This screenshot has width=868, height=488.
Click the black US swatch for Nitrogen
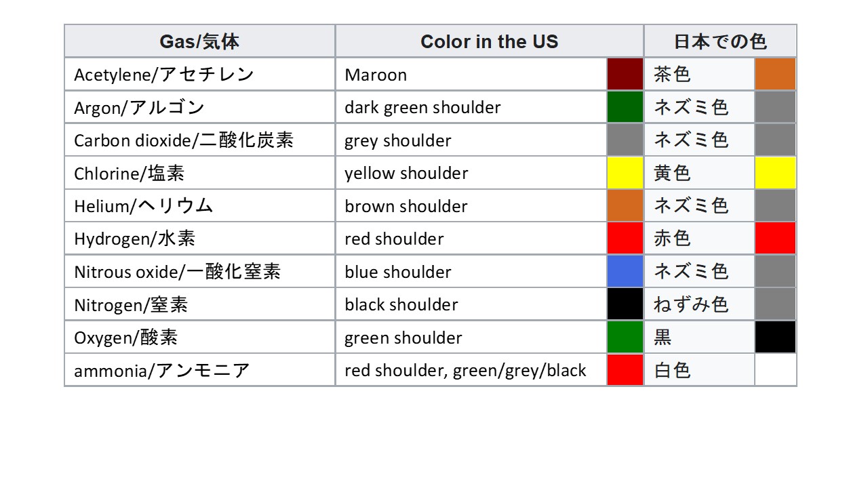pos(625,304)
